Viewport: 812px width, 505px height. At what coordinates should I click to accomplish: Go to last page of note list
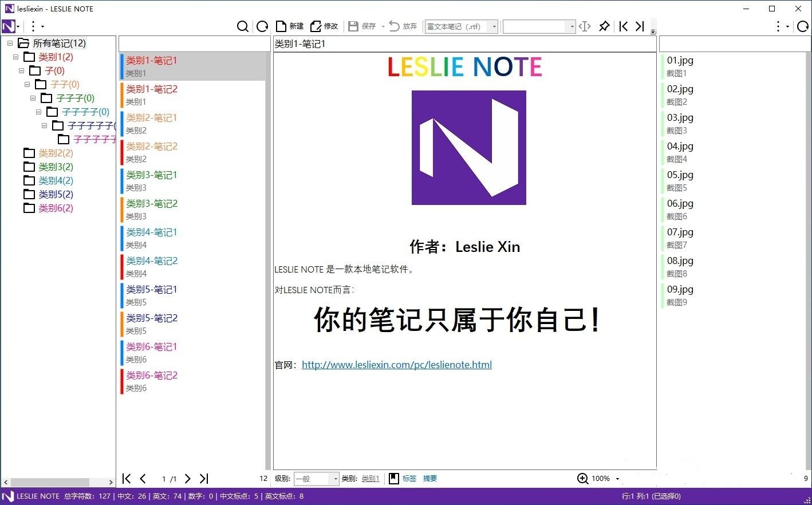pyautogui.click(x=204, y=479)
